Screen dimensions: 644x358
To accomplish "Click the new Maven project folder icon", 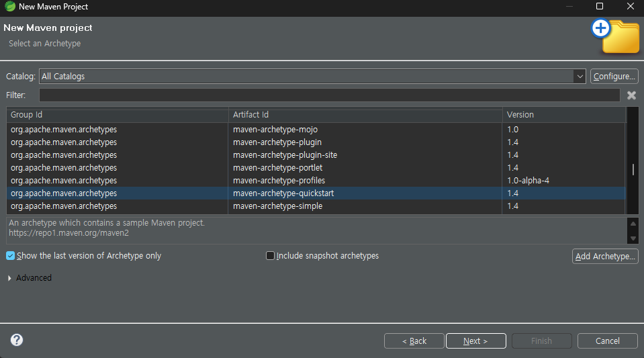I will pyautogui.click(x=615, y=36).
